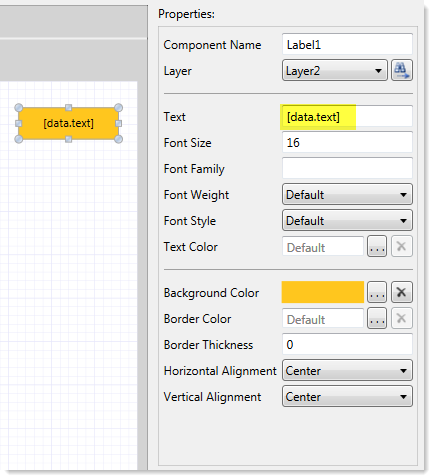Image resolution: width=434 pixels, height=476 pixels.
Task: Click the Text Color clear X button
Action: pos(402,246)
